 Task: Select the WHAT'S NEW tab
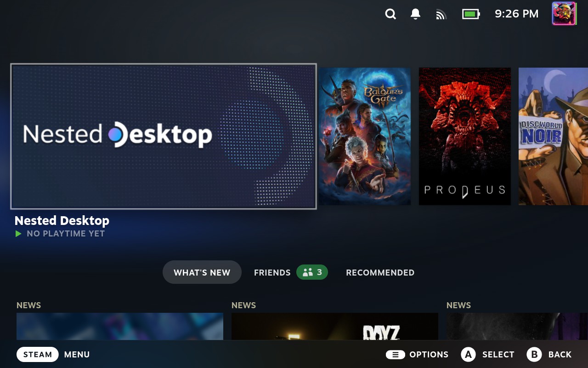coord(202,272)
